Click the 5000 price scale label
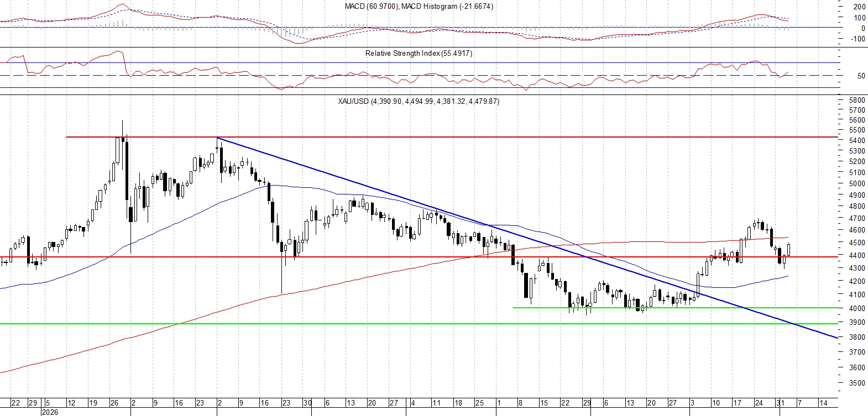Viewport: 868px width, 416px height. [x=857, y=184]
